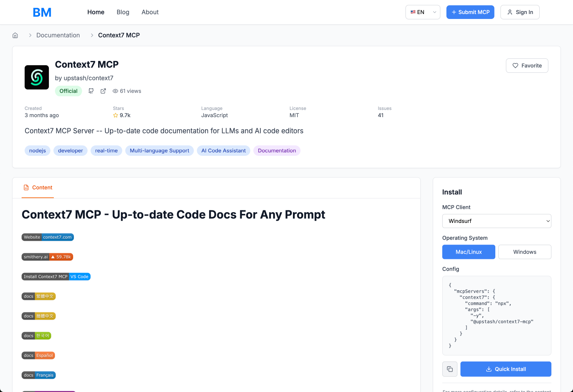Open the docs Français badge
The width and height of the screenshot is (573, 392).
pos(39,375)
